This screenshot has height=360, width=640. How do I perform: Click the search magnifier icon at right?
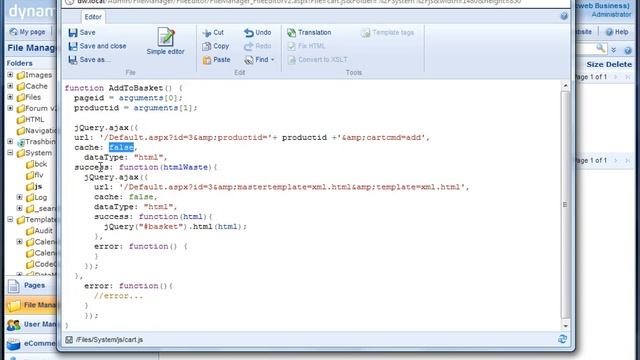point(600,48)
